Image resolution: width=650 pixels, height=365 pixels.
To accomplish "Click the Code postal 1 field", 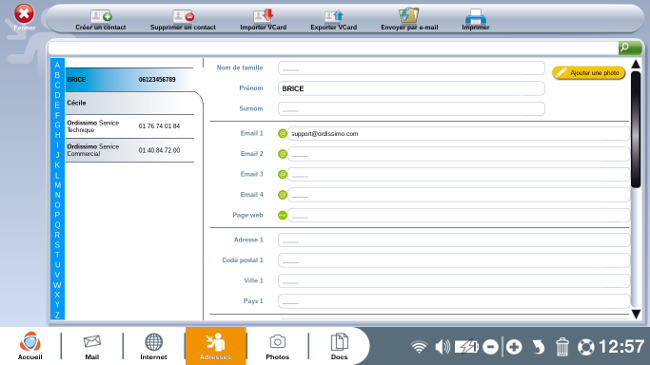I will [x=454, y=260].
